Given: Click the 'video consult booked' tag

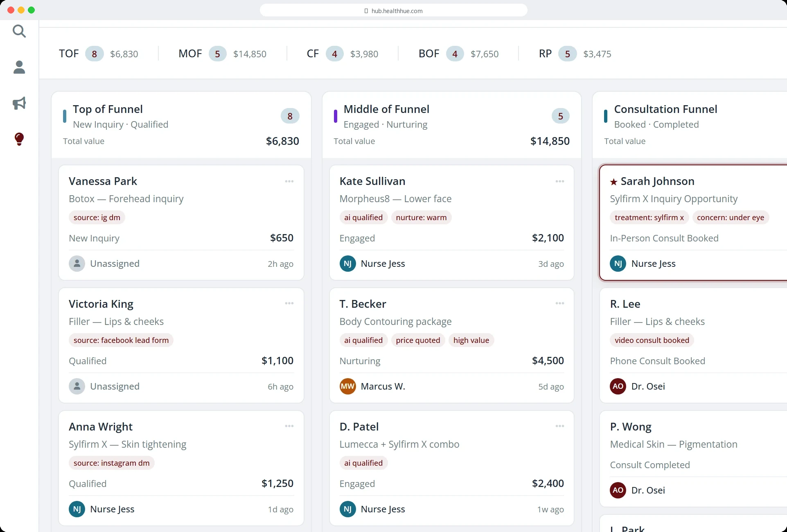Looking at the screenshot, I should (x=652, y=340).
